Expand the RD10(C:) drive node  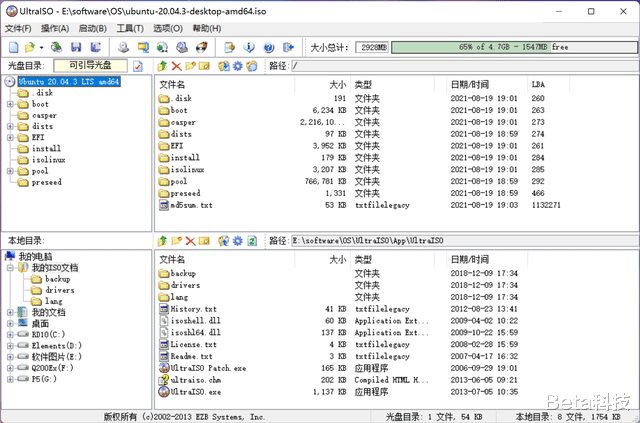pos(10,335)
